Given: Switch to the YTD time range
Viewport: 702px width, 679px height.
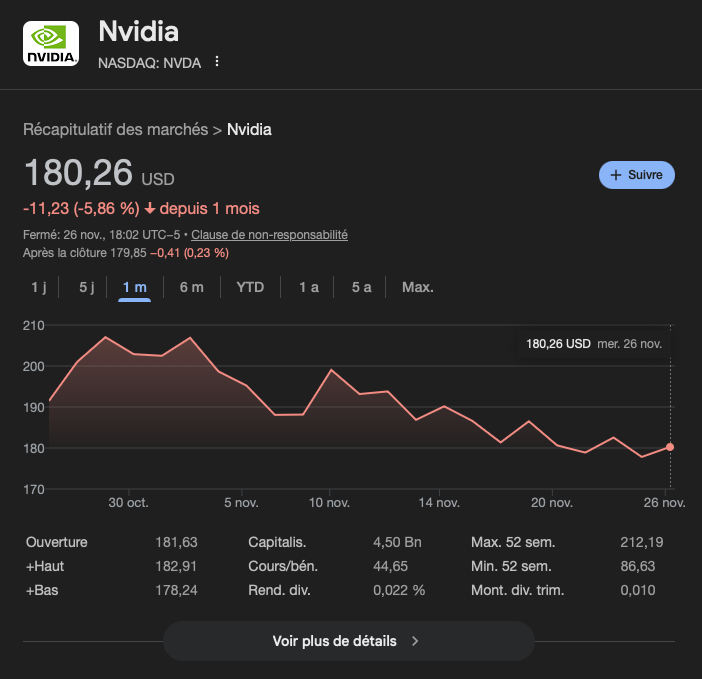Looking at the screenshot, I should (250, 287).
